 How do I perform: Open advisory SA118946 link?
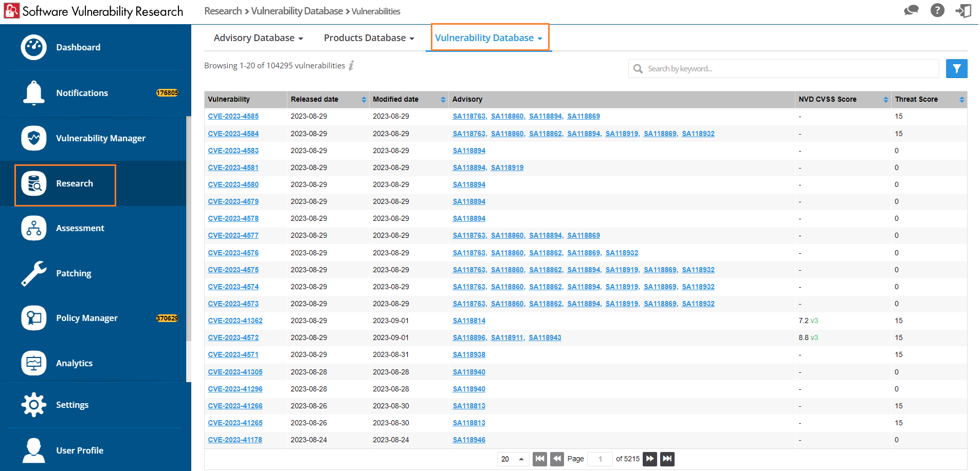click(469, 440)
